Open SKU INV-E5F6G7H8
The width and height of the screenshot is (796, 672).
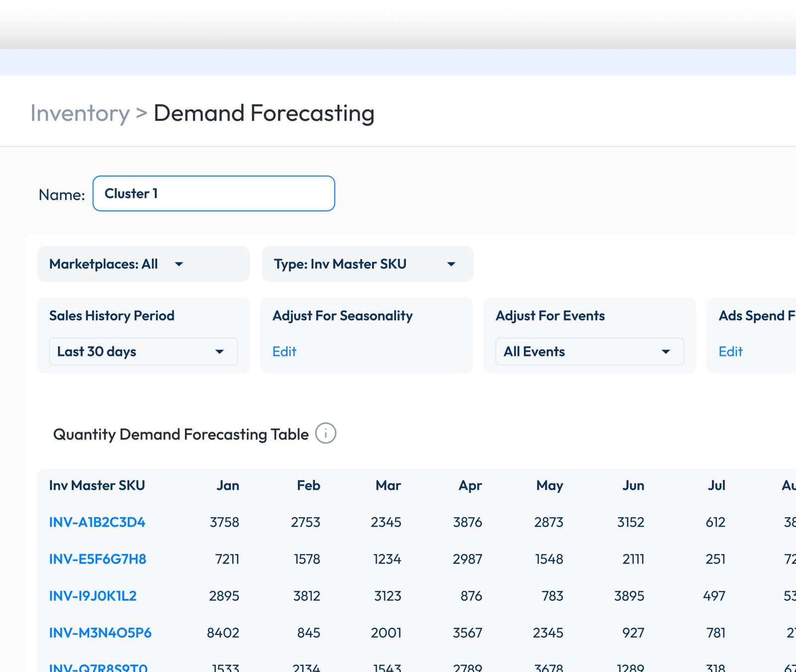click(98, 559)
